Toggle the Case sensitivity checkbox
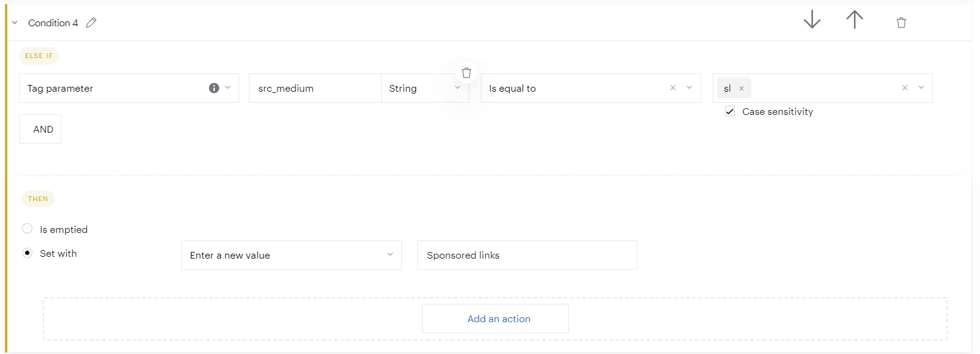 [x=730, y=111]
